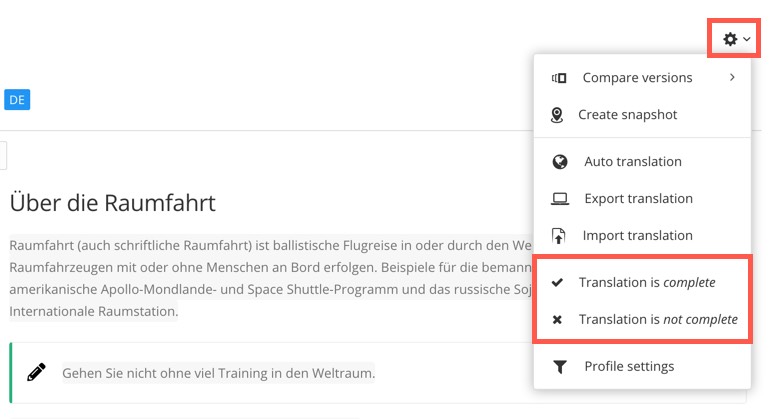The height and width of the screenshot is (419, 777).
Task: Click the Auto translation globe icon
Action: tap(560, 162)
